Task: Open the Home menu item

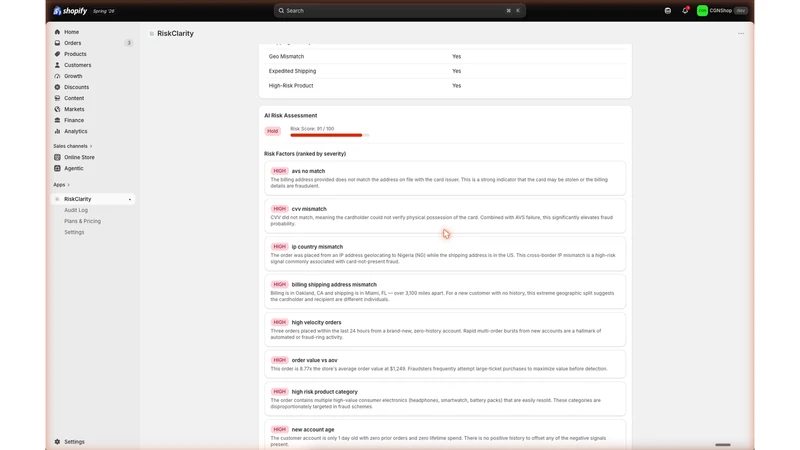Action: point(71,32)
